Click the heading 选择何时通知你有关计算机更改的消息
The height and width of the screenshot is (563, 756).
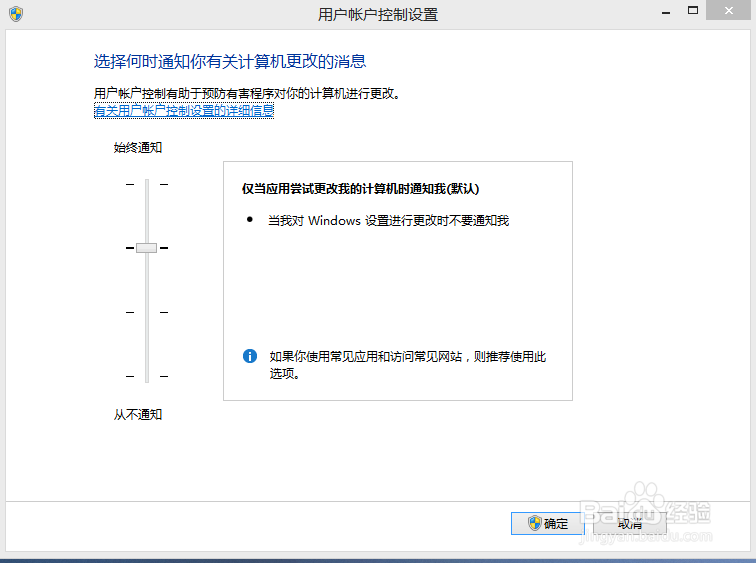coord(230,62)
